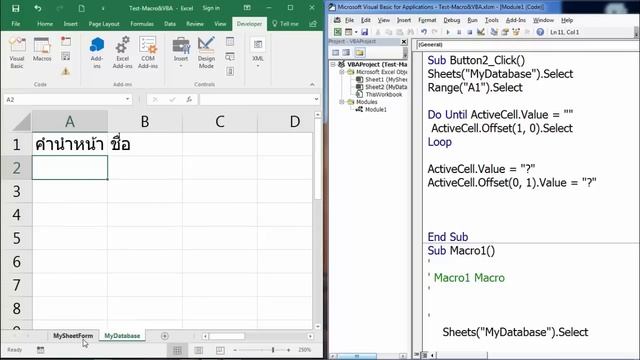Toggle Use Relative References icon
This screenshot has width=640, height=360.
[66, 56]
